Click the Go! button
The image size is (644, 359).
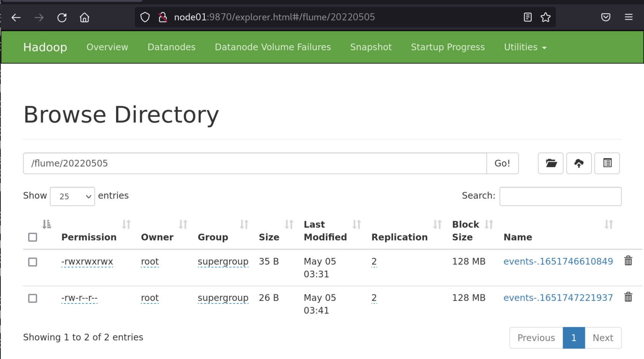pos(502,163)
